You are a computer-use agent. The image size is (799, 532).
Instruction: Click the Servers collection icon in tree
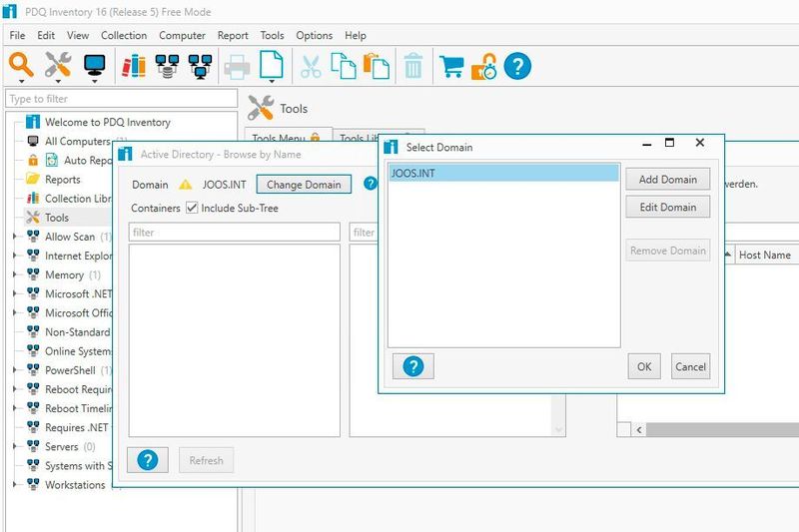tap(33, 446)
